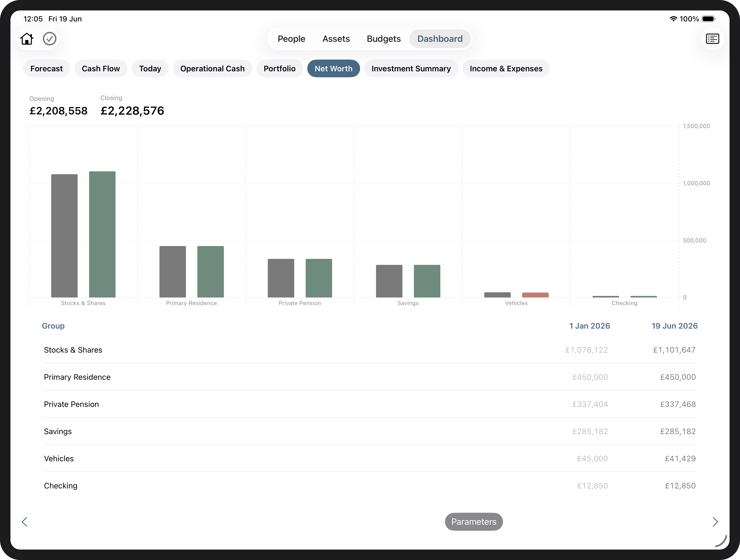
Task: Open the Investment Summary view
Action: (x=411, y=68)
